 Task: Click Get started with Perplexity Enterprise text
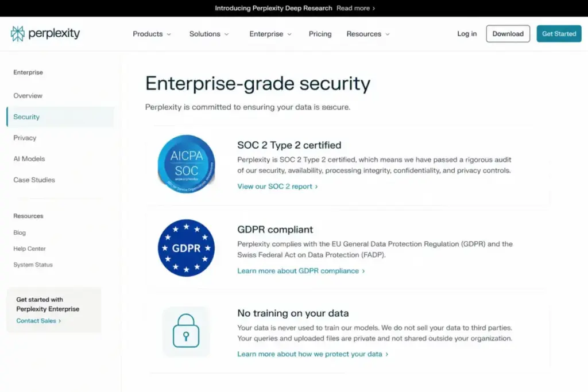(x=48, y=304)
